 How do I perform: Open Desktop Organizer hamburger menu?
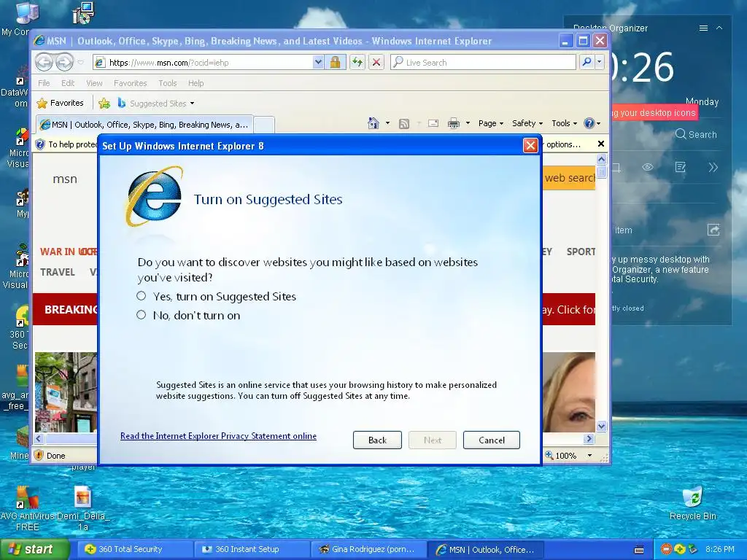pos(703,28)
